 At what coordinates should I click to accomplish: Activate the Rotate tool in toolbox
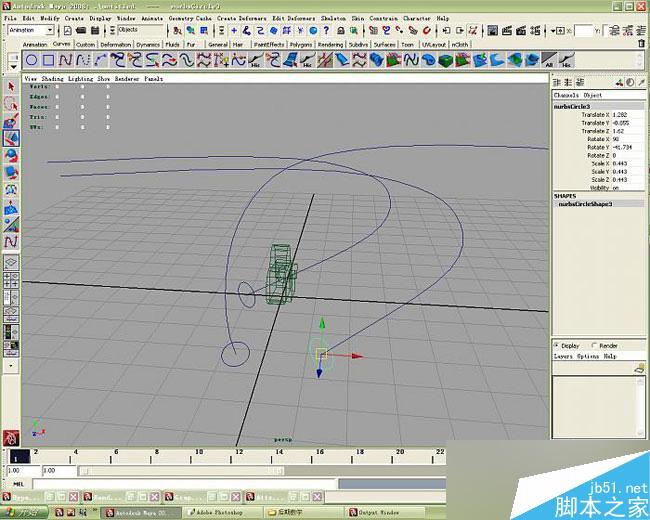pyautogui.click(x=11, y=155)
